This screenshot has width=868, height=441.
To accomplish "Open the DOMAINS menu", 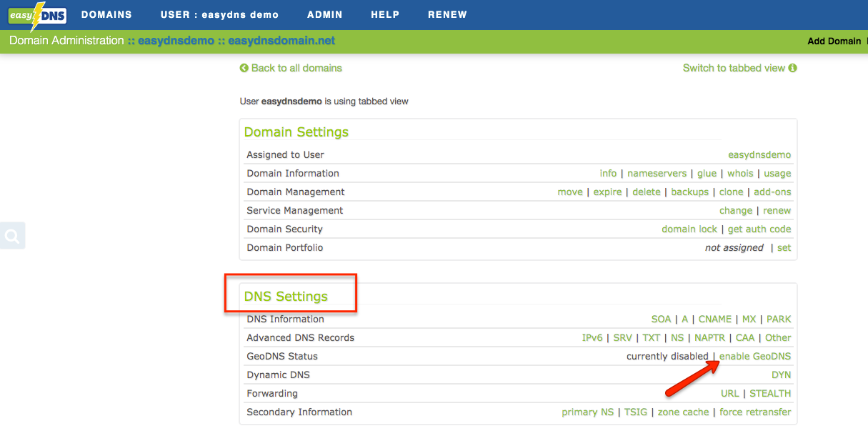I will [107, 14].
